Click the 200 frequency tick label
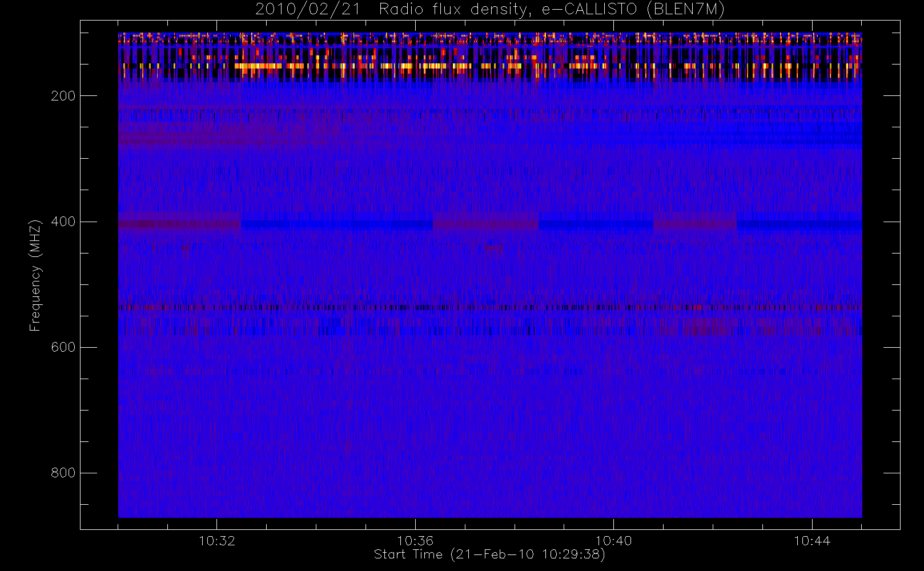 (x=63, y=96)
